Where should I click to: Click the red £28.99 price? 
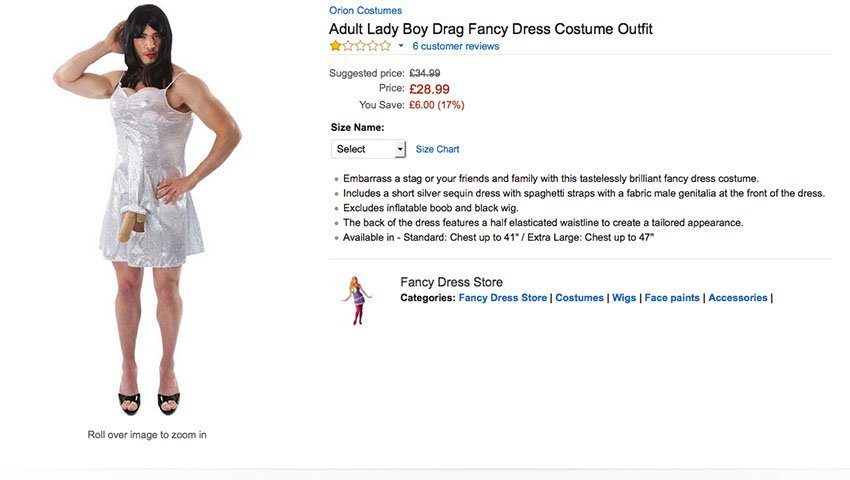429,89
